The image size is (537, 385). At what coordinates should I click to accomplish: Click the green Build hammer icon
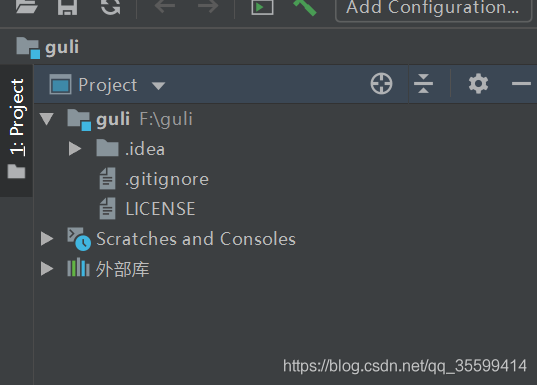pos(304,8)
